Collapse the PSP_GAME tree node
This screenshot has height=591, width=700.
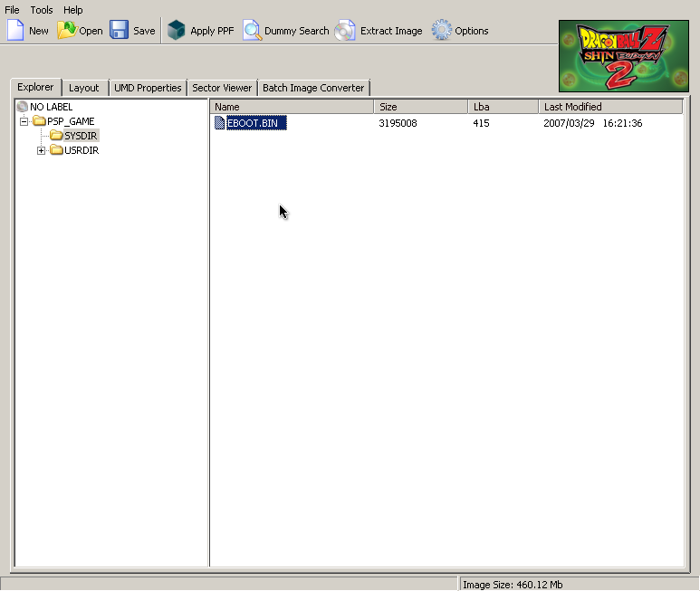click(x=25, y=121)
